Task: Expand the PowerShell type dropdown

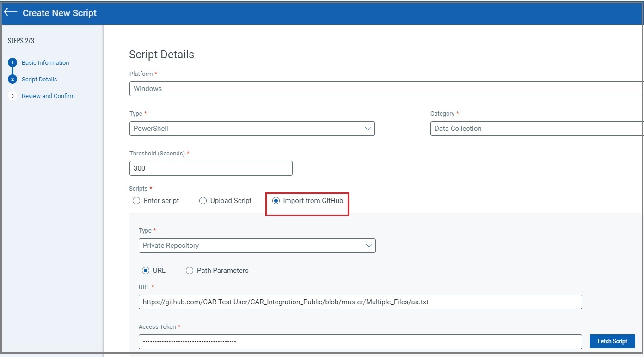Action: tap(252, 129)
